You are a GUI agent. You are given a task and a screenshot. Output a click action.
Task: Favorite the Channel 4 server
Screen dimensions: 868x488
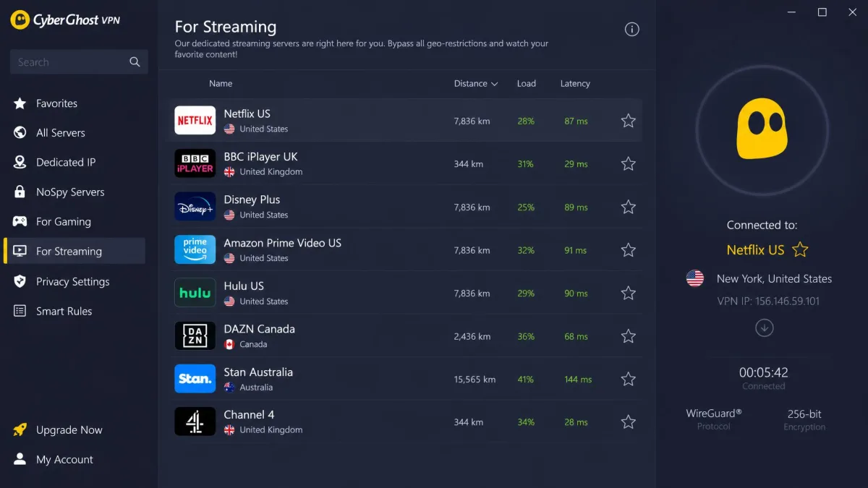point(629,422)
